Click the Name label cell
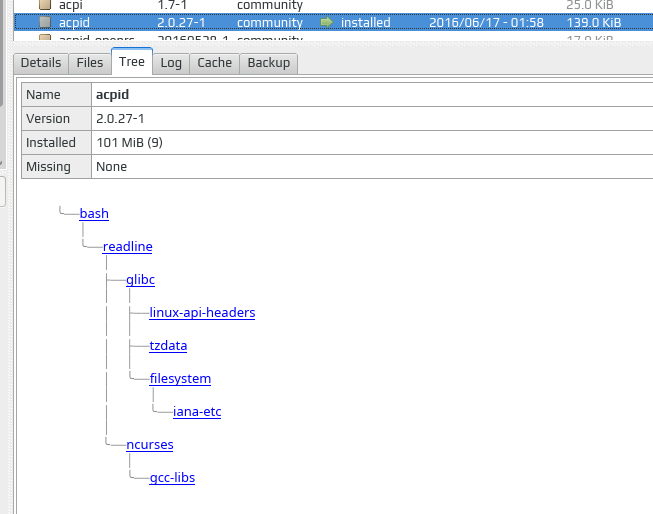 (56, 95)
